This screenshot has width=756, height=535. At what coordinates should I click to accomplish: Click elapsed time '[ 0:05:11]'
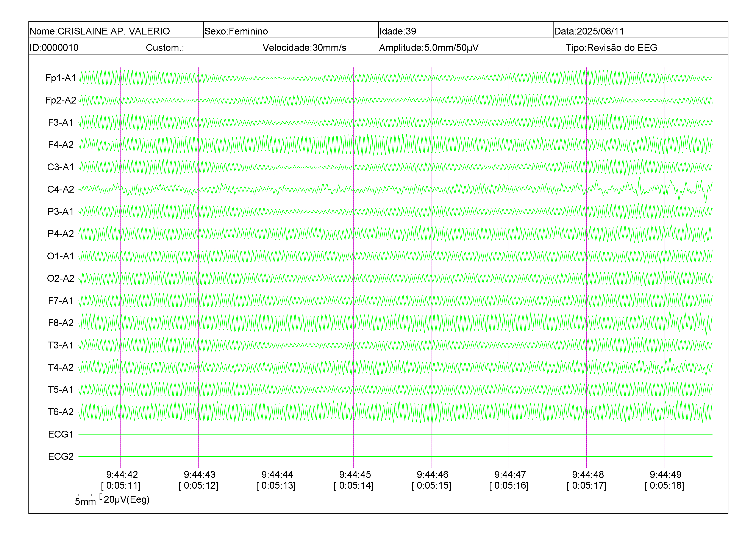click(x=121, y=486)
